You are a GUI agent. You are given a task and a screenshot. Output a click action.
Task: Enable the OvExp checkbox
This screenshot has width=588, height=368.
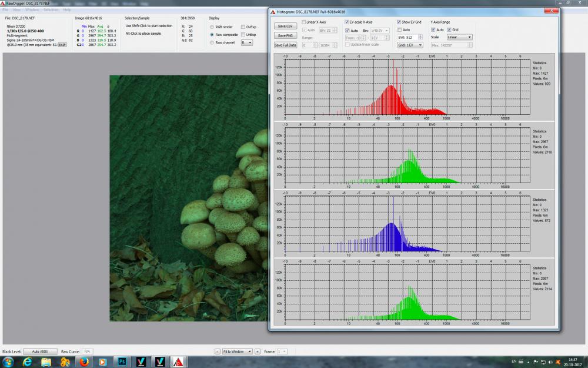[x=243, y=27]
